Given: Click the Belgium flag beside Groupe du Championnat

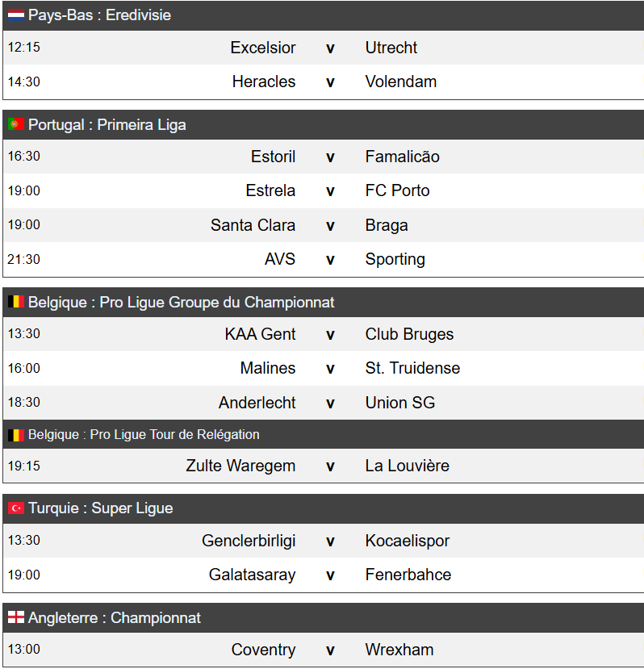Looking at the screenshot, I should point(16,303).
